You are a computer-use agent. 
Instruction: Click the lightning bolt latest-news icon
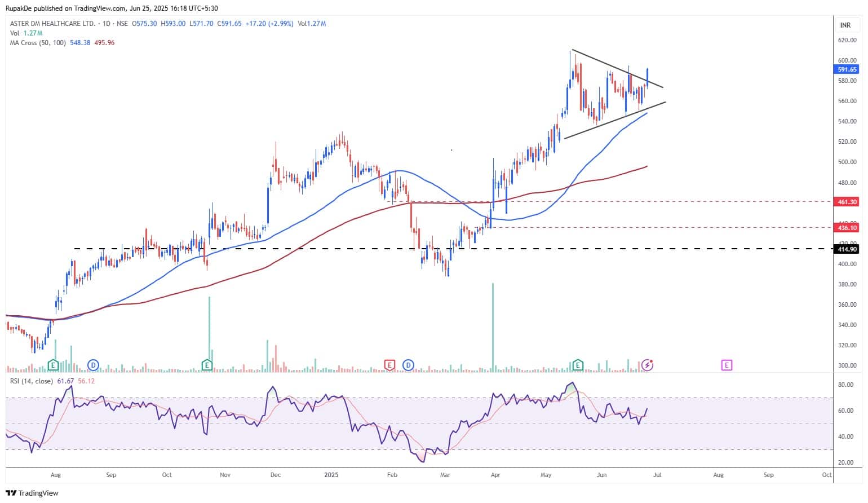click(x=648, y=365)
